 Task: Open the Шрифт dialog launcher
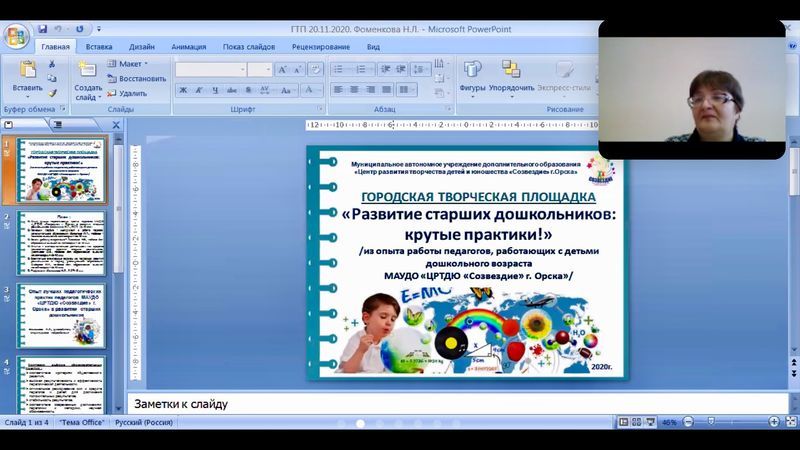tap(320, 109)
